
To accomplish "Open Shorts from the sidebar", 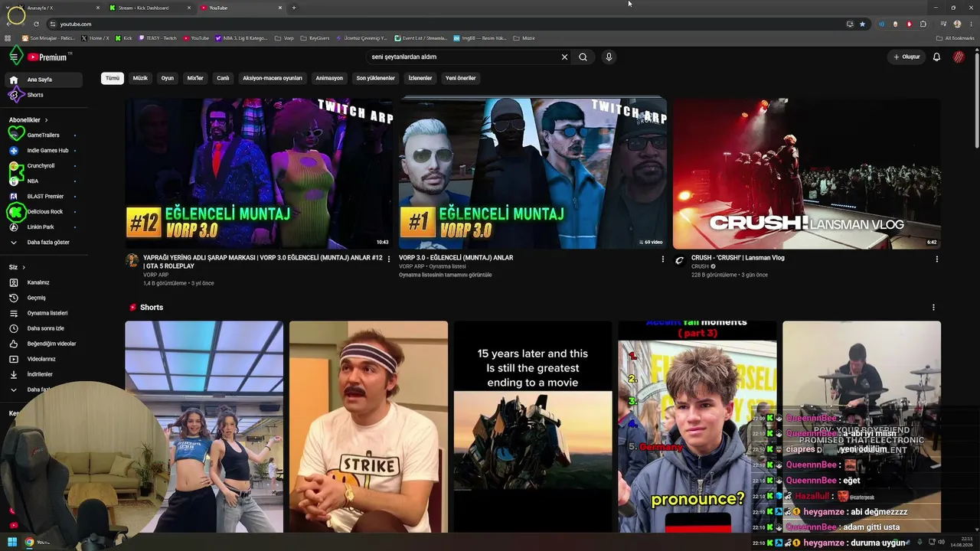I will pyautogui.click(x=43, y=95).
